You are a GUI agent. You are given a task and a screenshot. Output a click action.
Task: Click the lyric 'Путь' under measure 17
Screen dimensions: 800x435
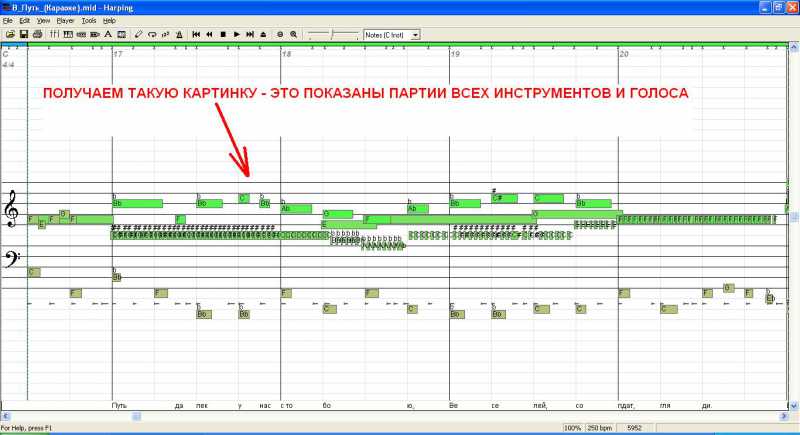tap(119, 406)
